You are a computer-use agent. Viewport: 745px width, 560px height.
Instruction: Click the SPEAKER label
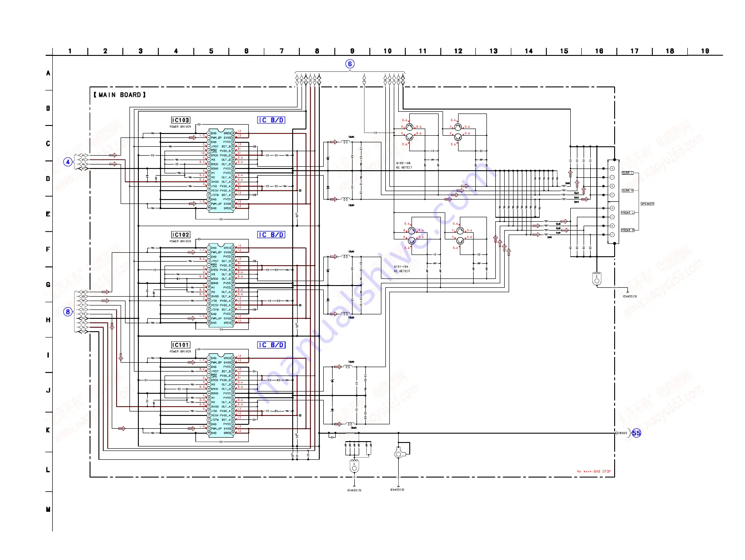pyautogui.click(x=647, y=204)
